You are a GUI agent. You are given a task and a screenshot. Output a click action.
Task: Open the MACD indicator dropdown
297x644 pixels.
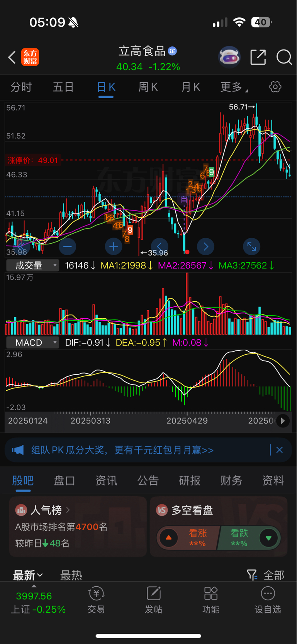point(33,343)
